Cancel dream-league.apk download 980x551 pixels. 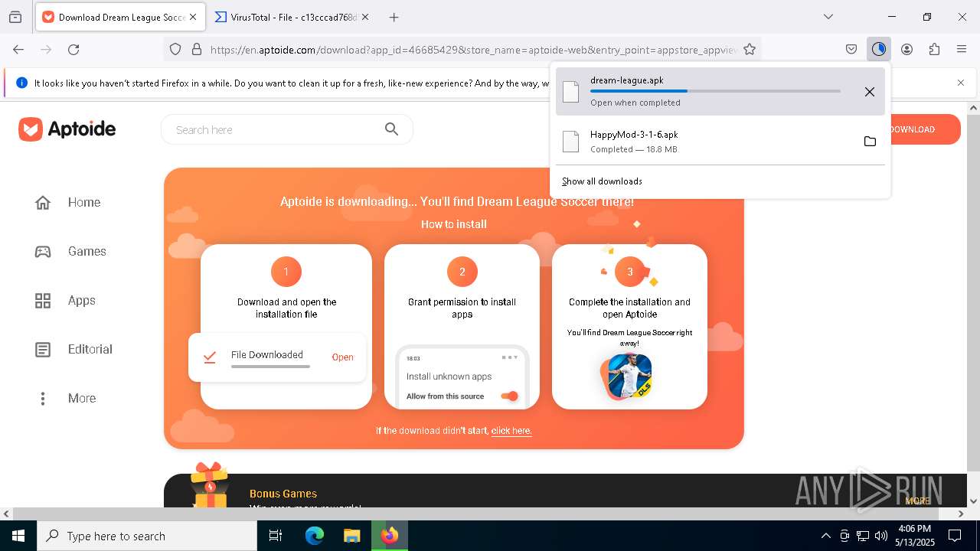(870, 92)
